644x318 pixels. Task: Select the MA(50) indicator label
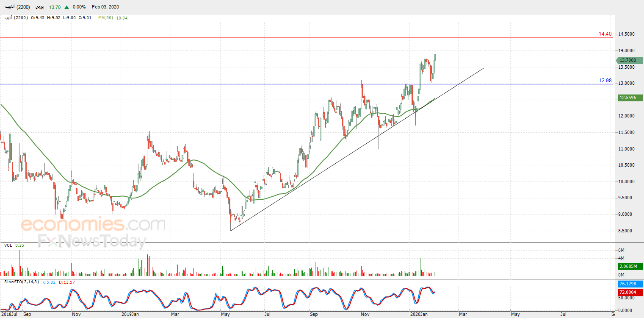[105, 18]
